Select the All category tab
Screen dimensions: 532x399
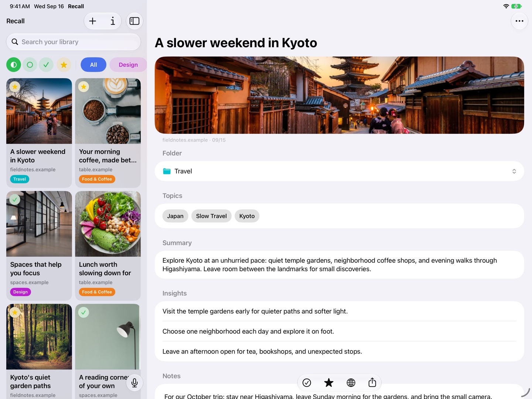(x=93, y=65)
